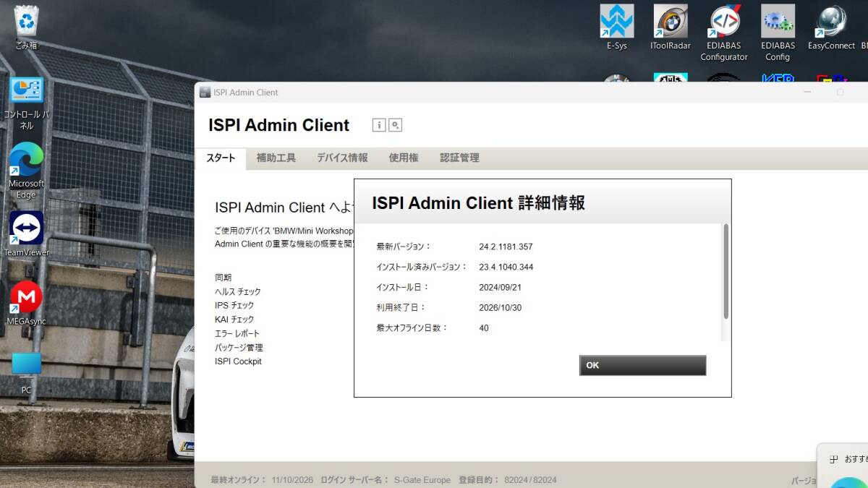Confirm the details dialog with OK
This screenshot has width=868, height=488.
point(642,365)
